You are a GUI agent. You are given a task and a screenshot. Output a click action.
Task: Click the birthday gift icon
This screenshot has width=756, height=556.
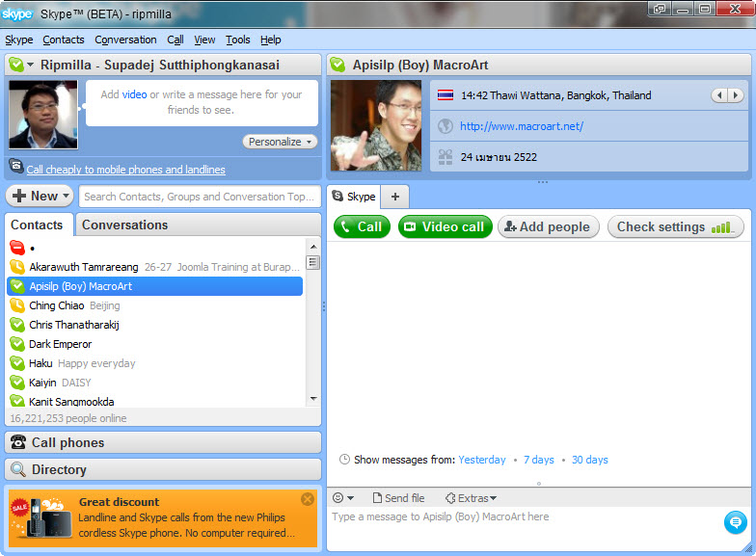(445, 156)
